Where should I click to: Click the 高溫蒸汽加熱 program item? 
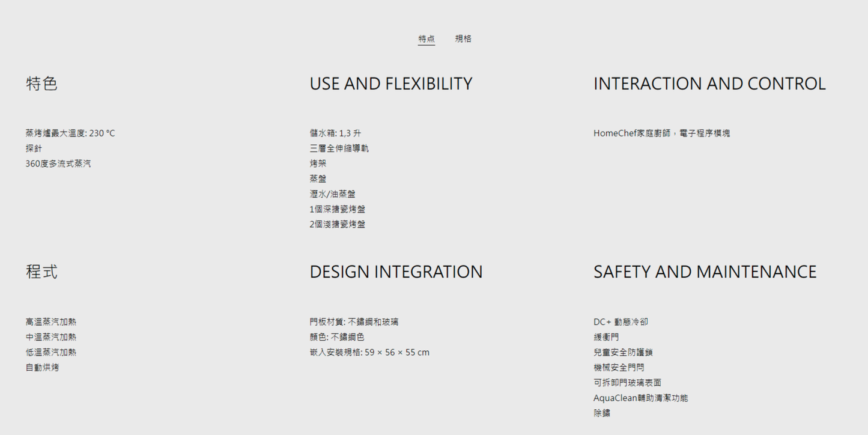51,322
